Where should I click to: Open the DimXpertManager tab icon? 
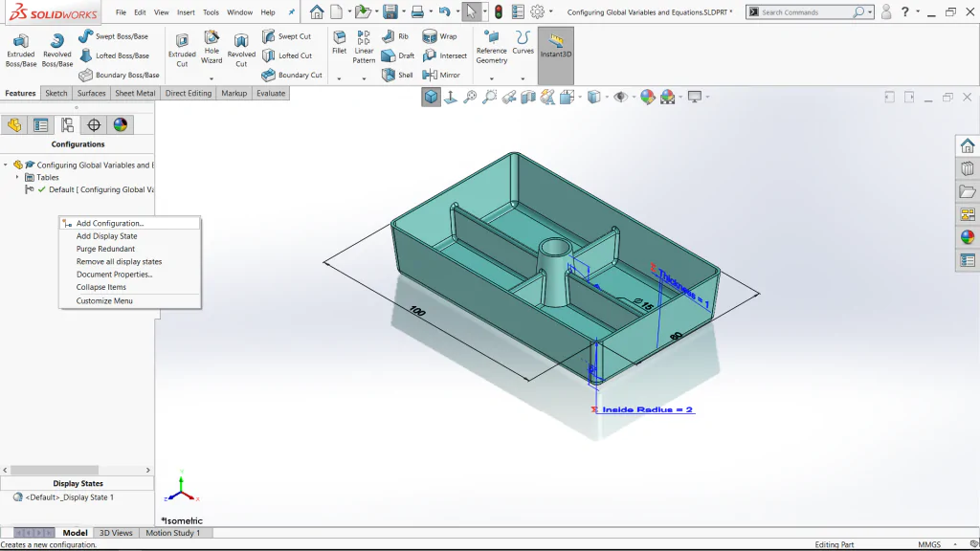(x=94, y=125)
